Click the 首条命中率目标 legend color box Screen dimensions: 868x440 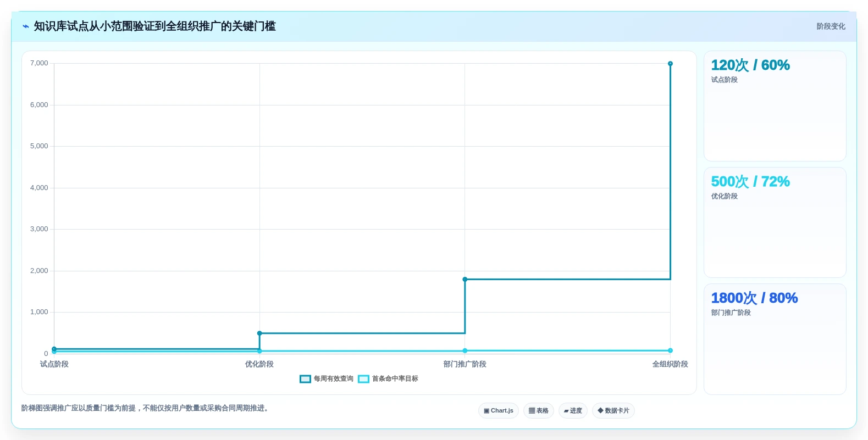[x=363, y=379]
